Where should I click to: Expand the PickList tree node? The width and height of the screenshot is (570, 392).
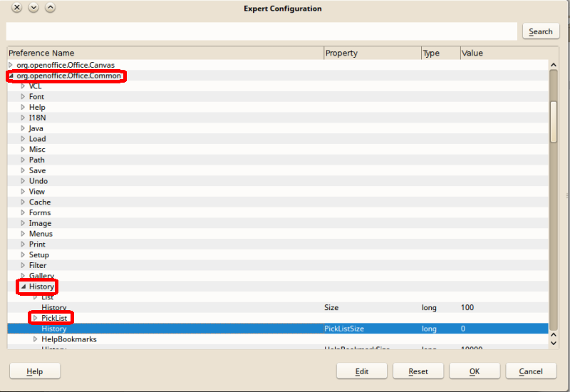(x=35, y=318)
